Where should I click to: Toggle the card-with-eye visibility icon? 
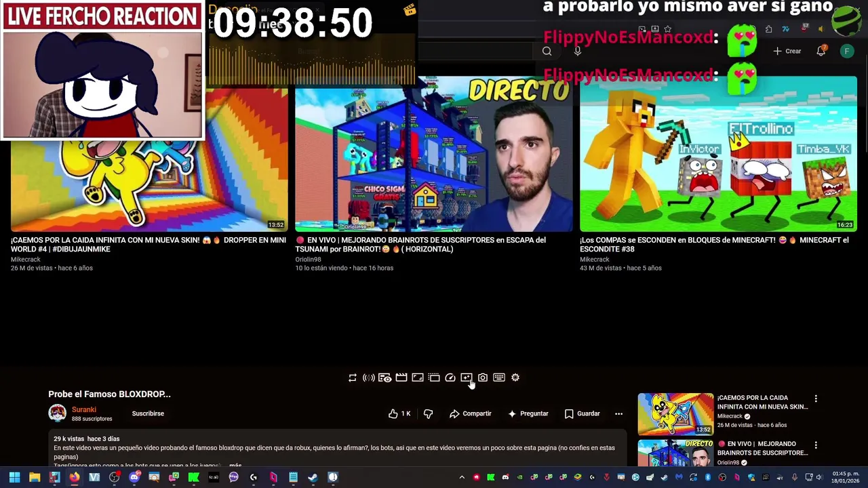[x=384, y=378]
